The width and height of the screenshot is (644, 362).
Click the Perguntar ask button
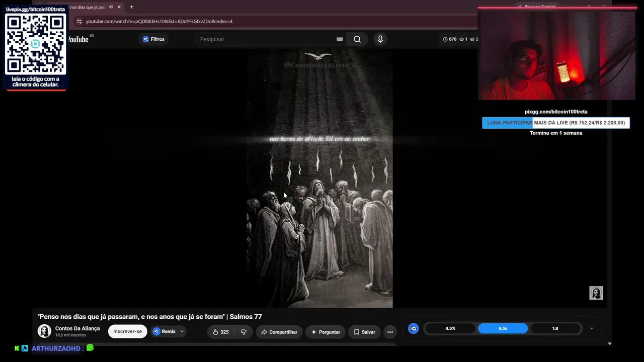[326, 332]
